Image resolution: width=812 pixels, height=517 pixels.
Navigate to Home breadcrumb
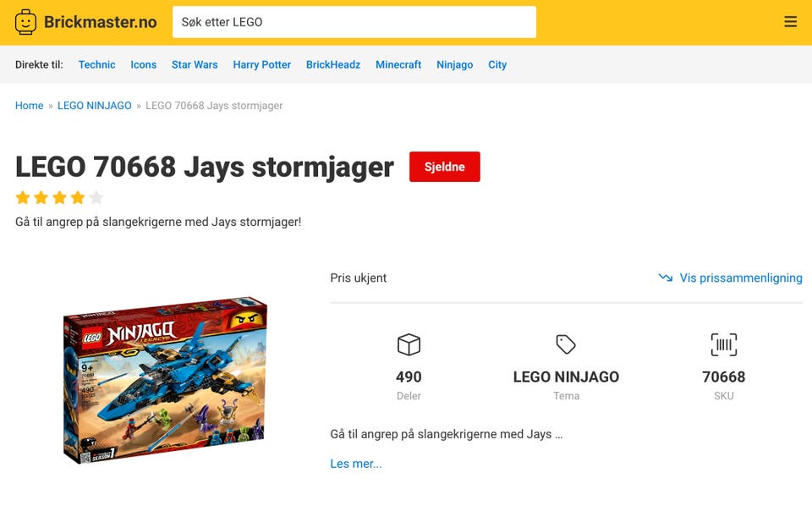(x=29, y=106)
